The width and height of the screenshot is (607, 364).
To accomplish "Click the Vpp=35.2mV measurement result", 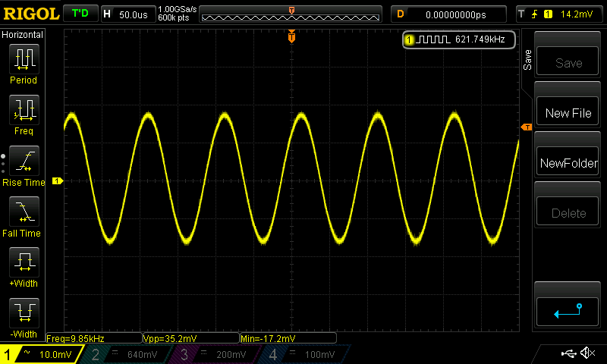I will click(x=191, y=338).
